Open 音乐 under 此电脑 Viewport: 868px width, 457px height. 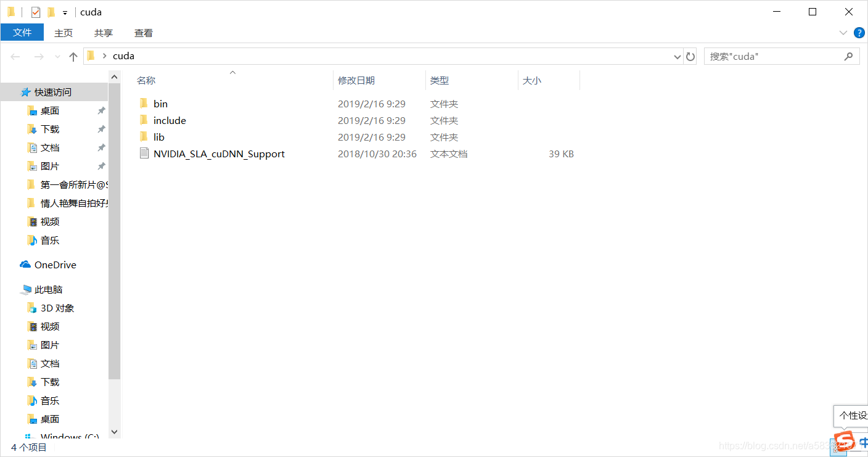pos(50,400)
